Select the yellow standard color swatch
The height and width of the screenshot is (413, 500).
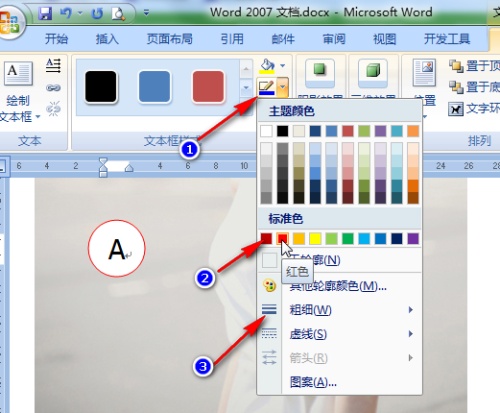pyautogui.click(x=315, y=239)
